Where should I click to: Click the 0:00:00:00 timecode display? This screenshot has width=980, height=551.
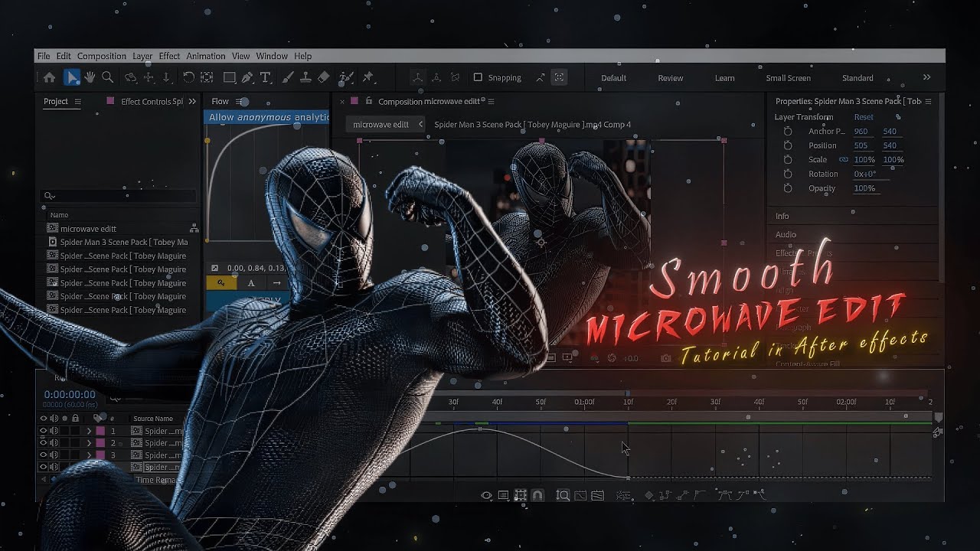[x=70, y=395]
